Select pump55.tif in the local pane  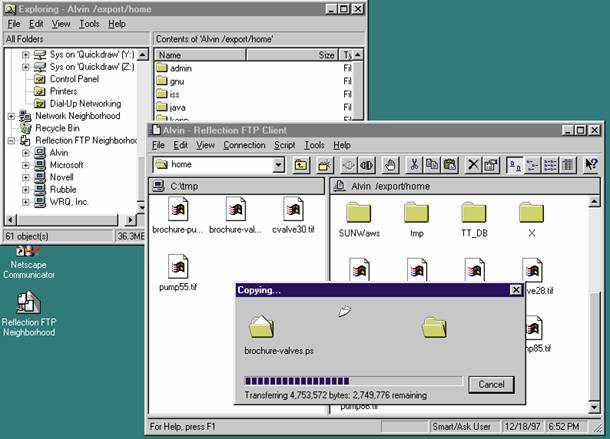click(178, 272)
